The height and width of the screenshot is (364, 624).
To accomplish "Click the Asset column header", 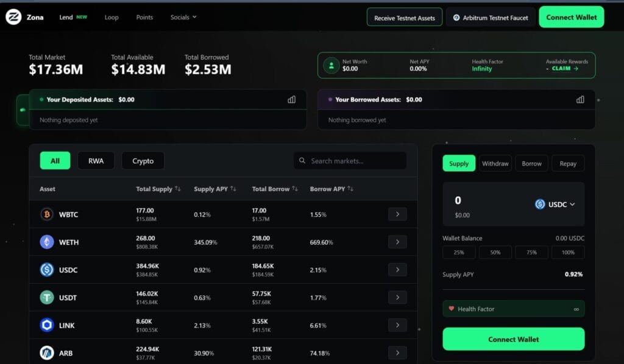I will (48, 189).
